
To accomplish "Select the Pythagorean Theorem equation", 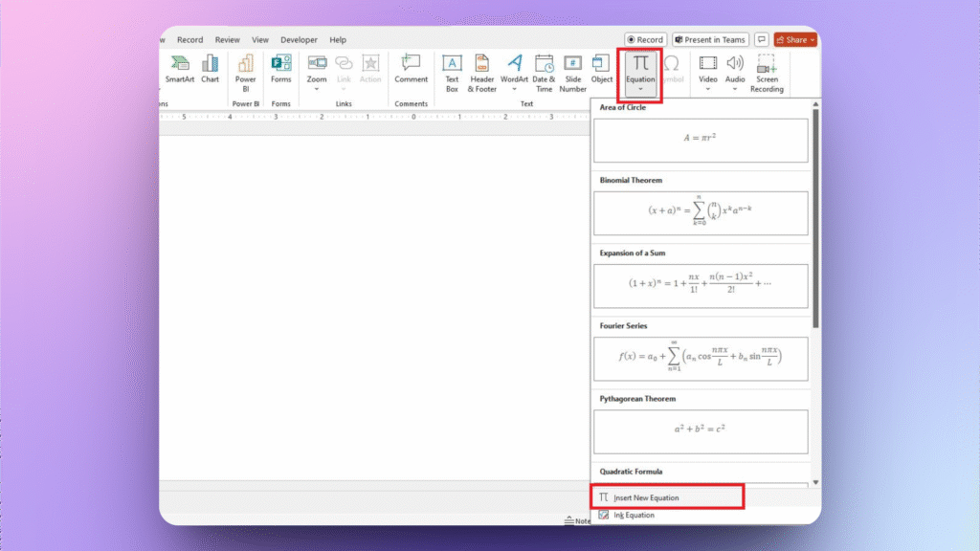I will tap(701, 431).
